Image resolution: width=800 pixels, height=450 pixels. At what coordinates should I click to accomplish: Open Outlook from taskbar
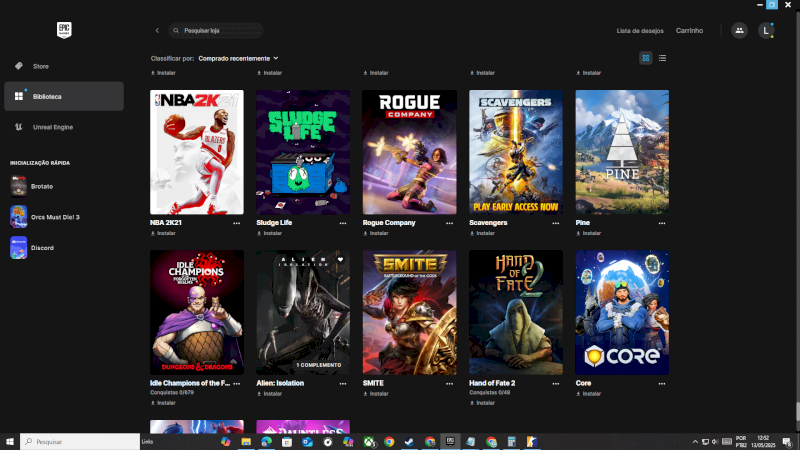pos(307,441)
